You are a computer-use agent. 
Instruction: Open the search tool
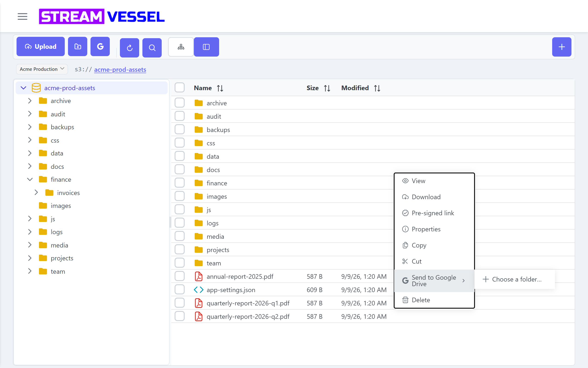click(152, 48)
